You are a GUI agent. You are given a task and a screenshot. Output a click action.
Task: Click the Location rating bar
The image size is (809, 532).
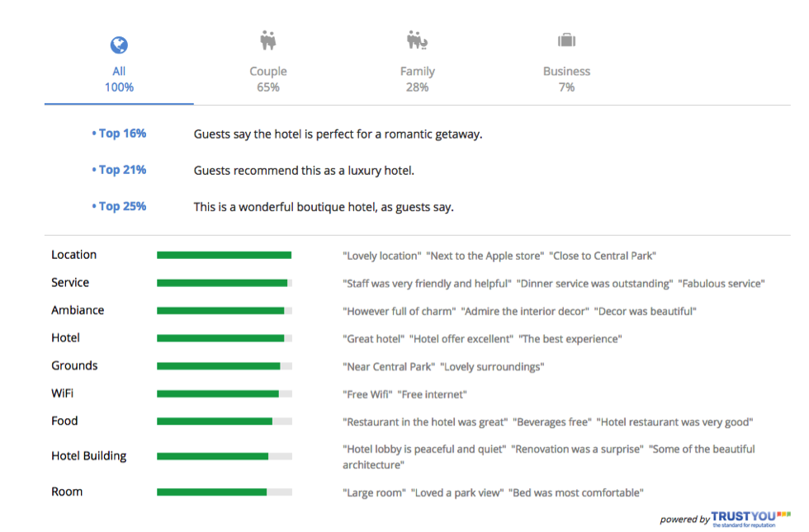coord(224,256)
